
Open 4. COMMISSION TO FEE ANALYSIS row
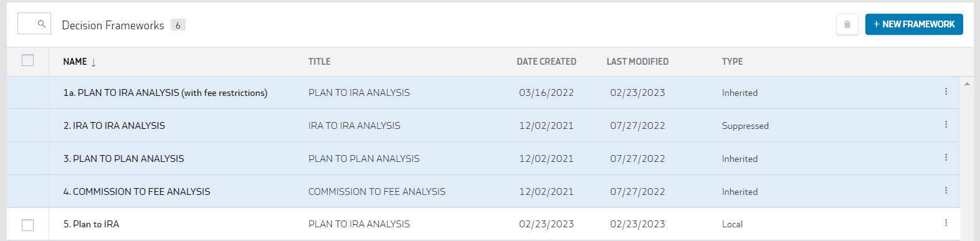click(483, 191)
